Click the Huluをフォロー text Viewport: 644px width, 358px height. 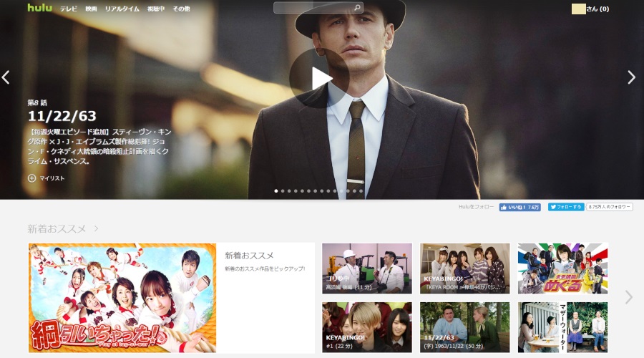(x=476, y=207)
